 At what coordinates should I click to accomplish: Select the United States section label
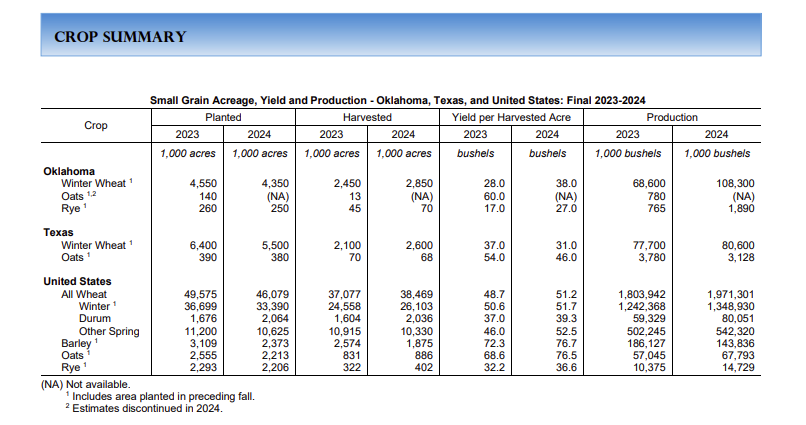(78, 282)
